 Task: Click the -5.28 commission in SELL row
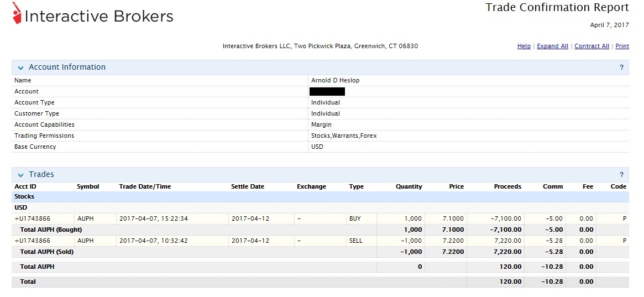tap(556, 241)
